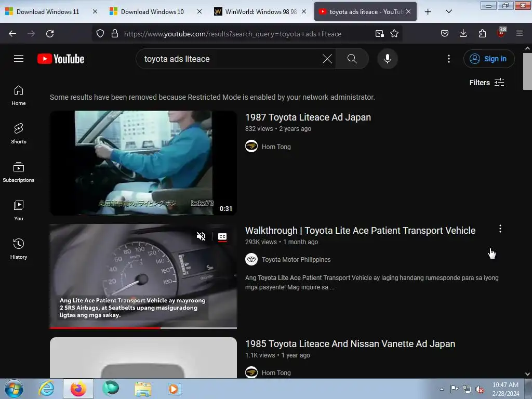Open the Home sidebar item

tap(19, 96)
